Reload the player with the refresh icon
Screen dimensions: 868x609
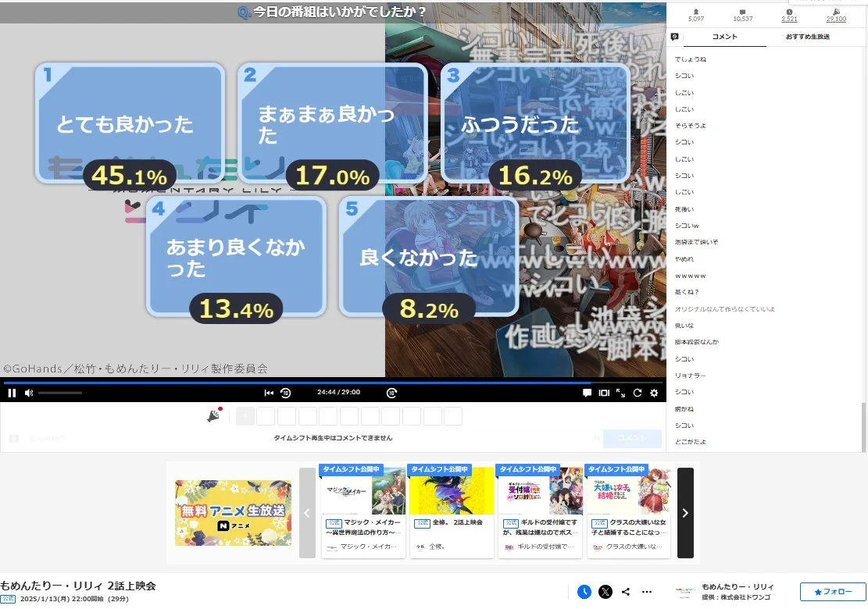(x=638, y=393)
